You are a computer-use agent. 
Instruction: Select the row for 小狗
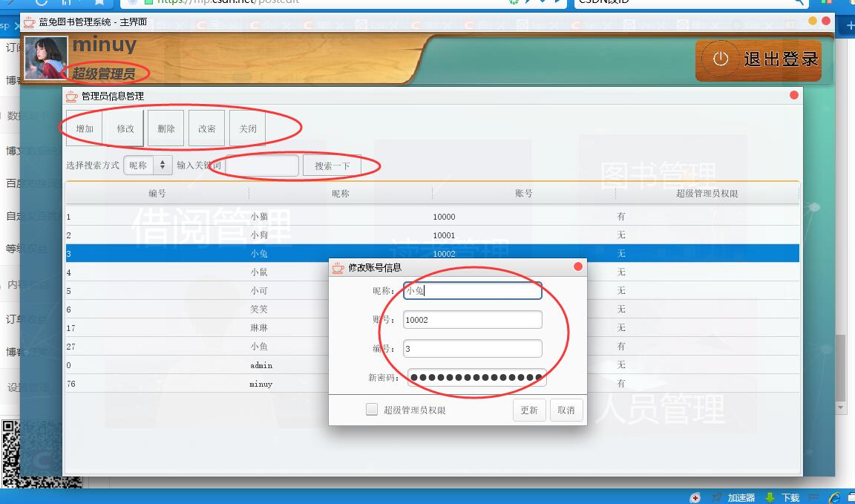(433, 235)
